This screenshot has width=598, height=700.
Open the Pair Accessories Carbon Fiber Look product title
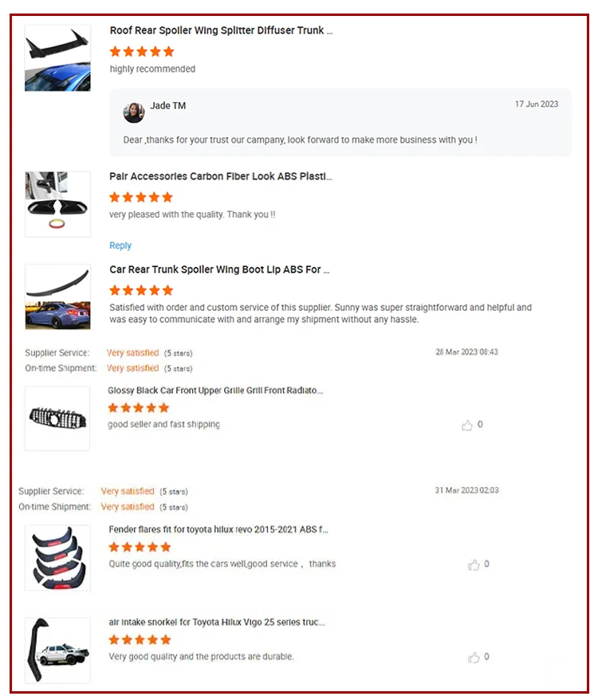[221, 176]
